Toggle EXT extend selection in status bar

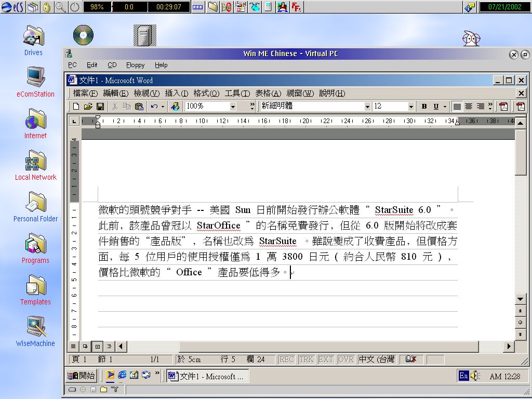pyautogui.click(x=326, y=360)
